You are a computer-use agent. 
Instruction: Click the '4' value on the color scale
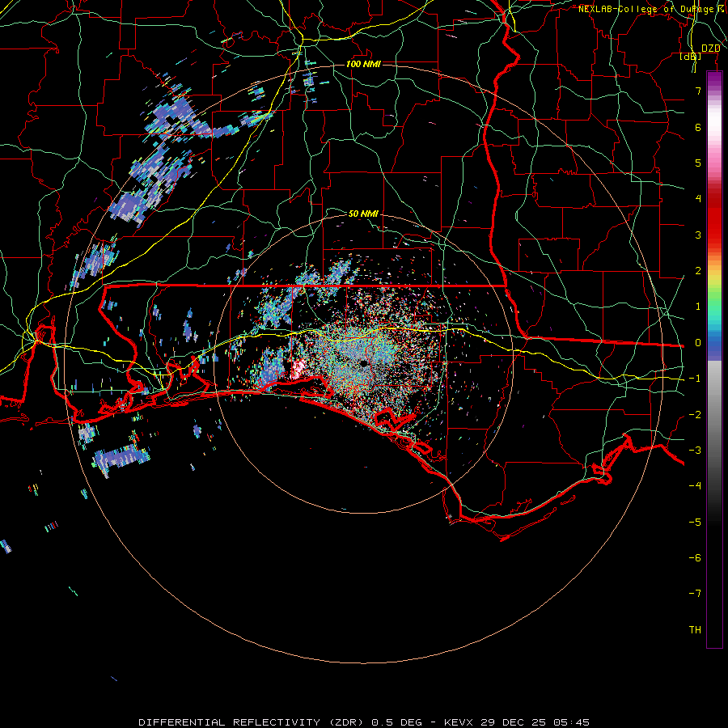coord(698,199)
